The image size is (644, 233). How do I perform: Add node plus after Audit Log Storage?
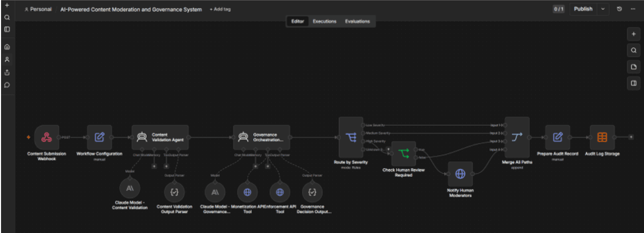click(x=631, y=137)
